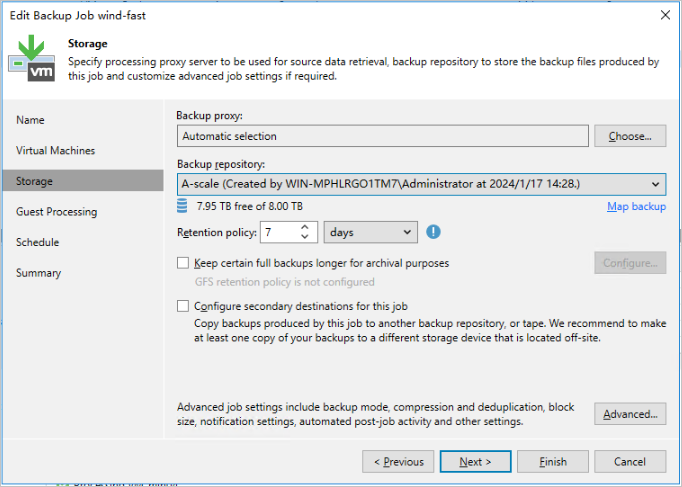
Task: Open the Guest Processing step
Action: tap(57, 212)
